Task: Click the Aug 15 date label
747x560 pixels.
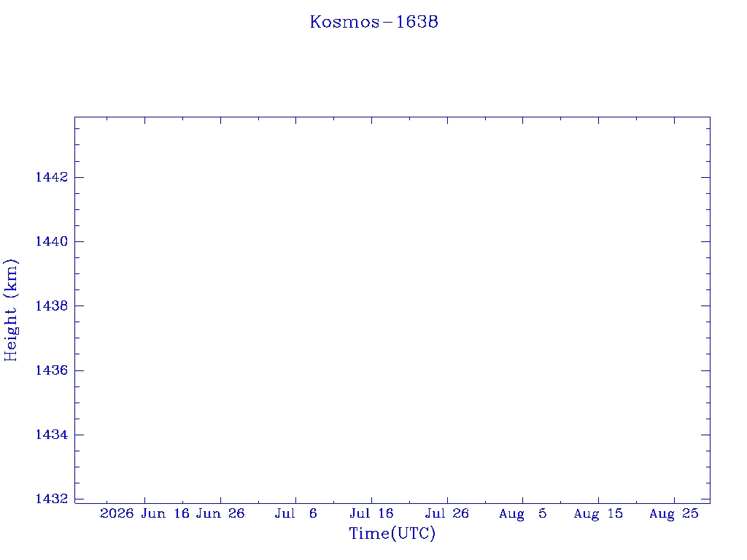Action: click(598, 513)
